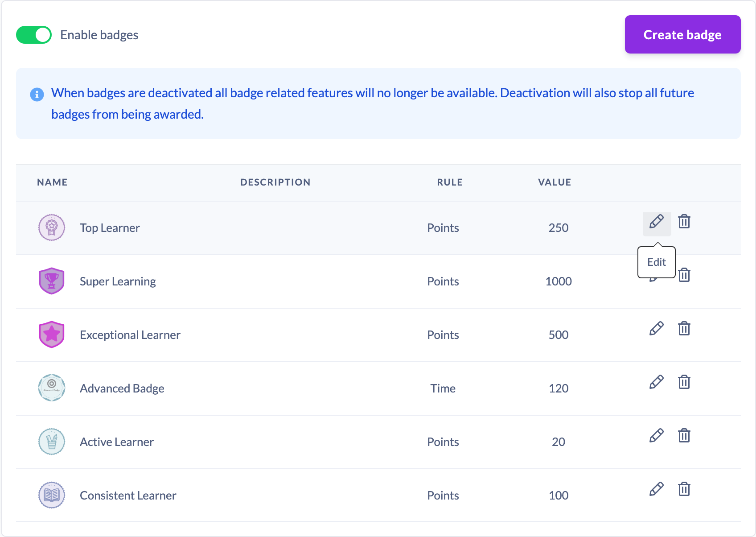Open the Exceptional Learner star badge image

(x=52, y=335)
